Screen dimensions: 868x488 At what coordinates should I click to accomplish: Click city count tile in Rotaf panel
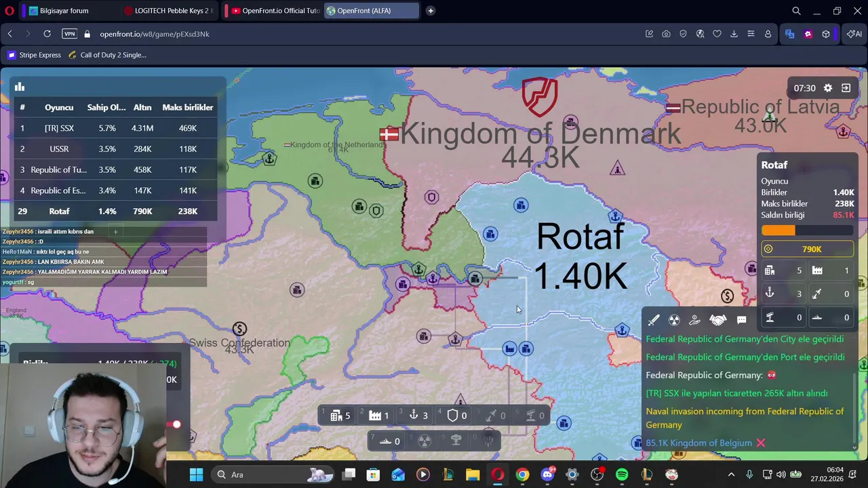coord(783,270)
